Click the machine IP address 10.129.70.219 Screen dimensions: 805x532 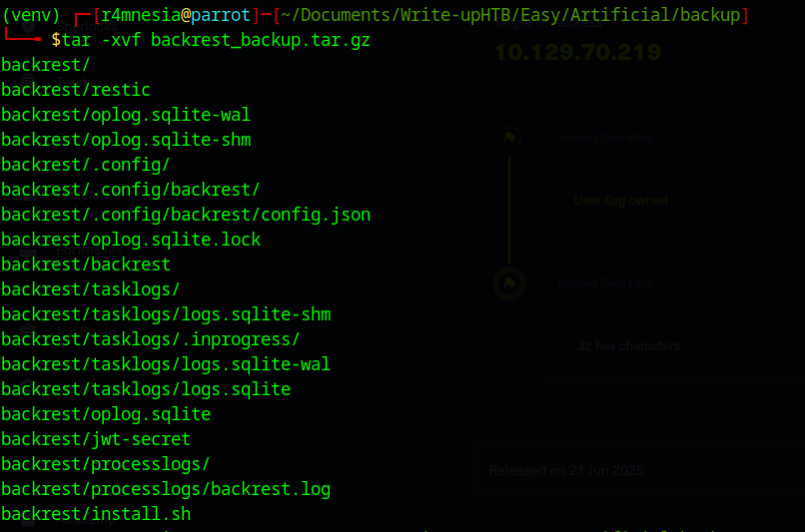click(577, 53)
